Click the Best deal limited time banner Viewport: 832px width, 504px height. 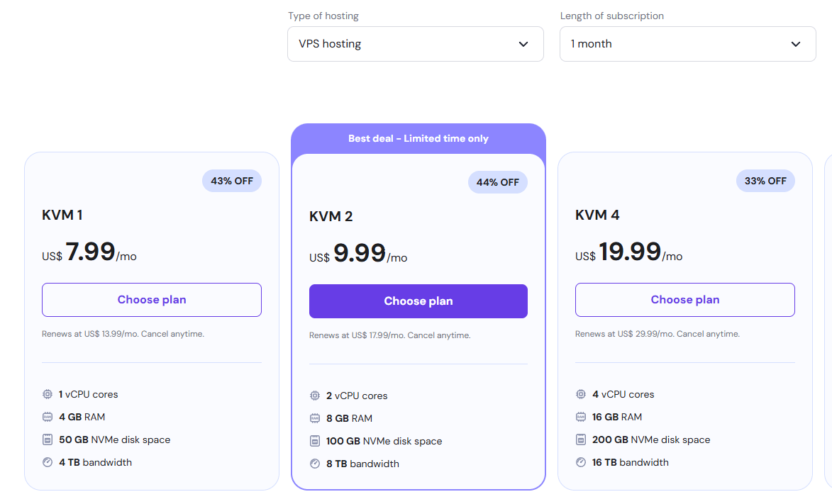click(x=418, y=138)
